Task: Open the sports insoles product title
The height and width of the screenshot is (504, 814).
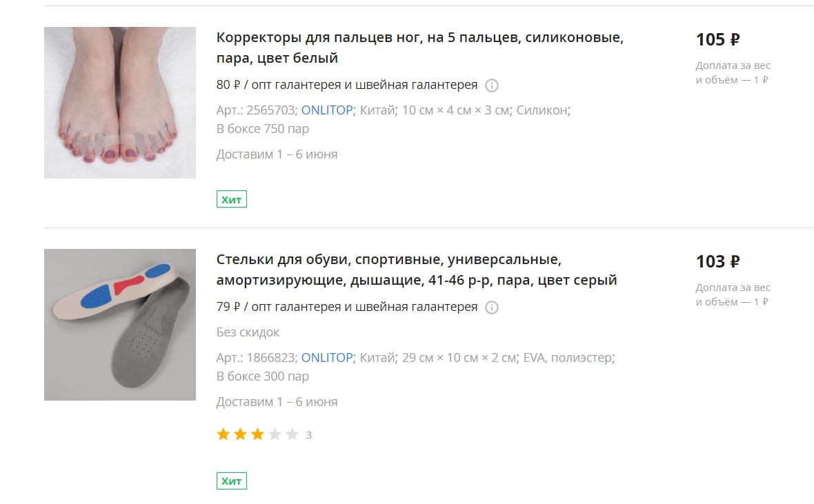Action: (x=417, y=270)
